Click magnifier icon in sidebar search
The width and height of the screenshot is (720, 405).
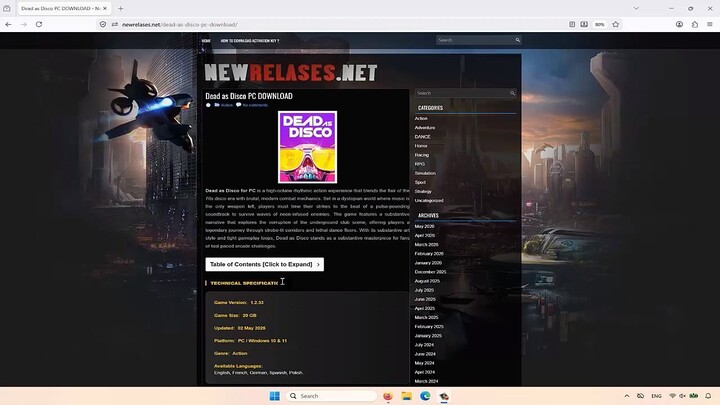(512, 93)
